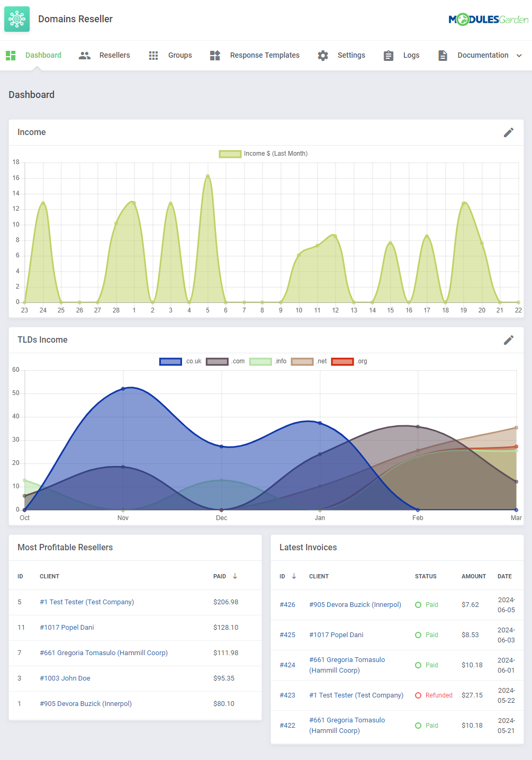
Task: Open reseller #1017 Popel Dani in resellers table
Action: 67,628
